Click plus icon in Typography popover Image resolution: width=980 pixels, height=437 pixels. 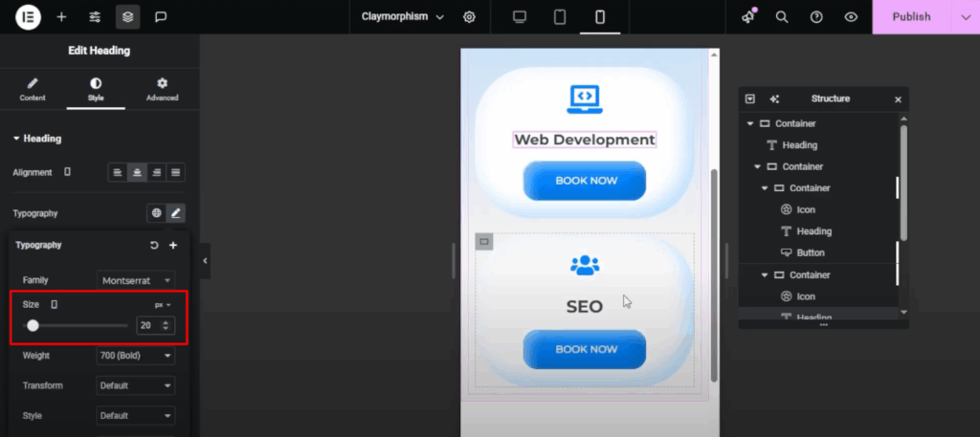[x=173, y=246]
